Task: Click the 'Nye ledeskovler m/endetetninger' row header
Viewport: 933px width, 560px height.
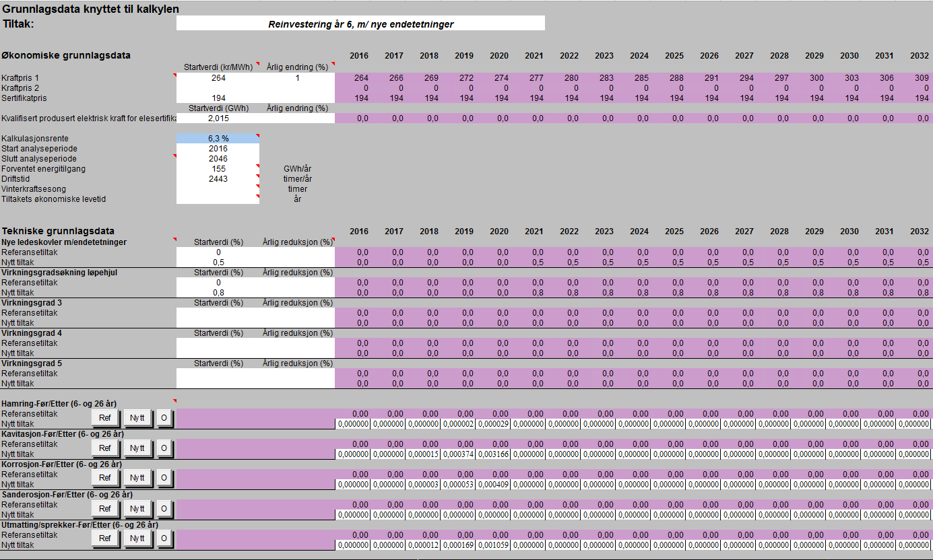Action: pos(64,242)
